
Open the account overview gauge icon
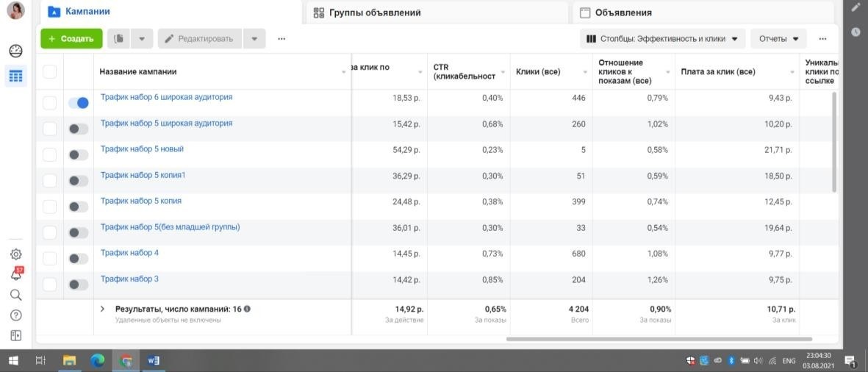(x=16, y=51)
